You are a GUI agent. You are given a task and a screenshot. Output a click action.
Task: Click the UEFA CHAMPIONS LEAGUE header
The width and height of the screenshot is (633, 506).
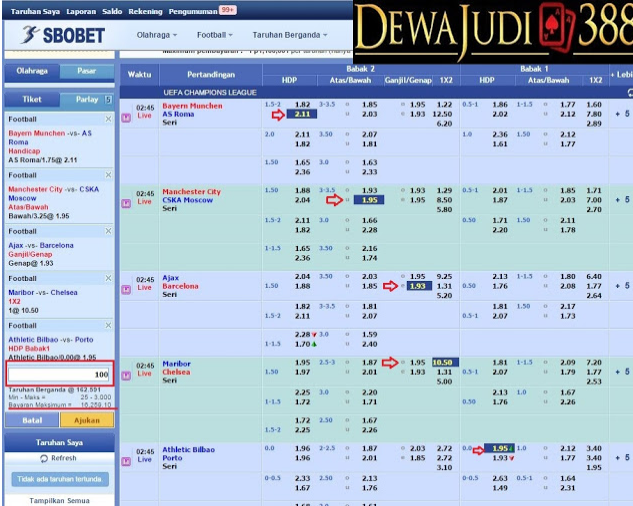pyautogui.click(x=210, y=92)
